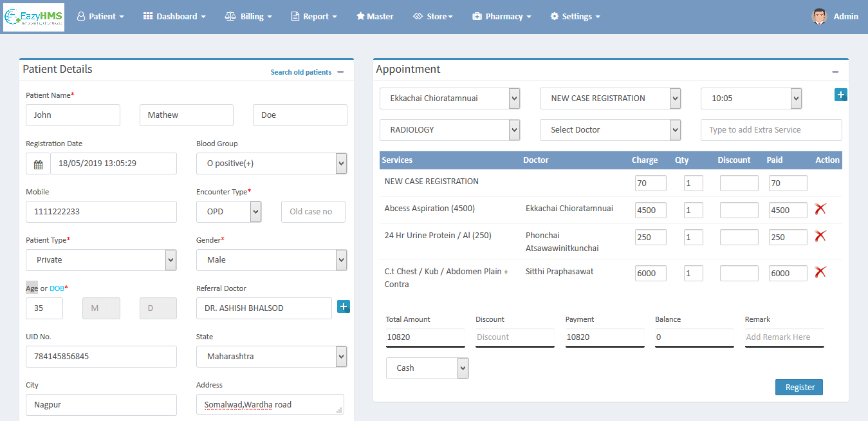Click the Admin avatar picture
The width and height of the screenshot is (868, 421).
pyautogui.click(x=818, y=17)
